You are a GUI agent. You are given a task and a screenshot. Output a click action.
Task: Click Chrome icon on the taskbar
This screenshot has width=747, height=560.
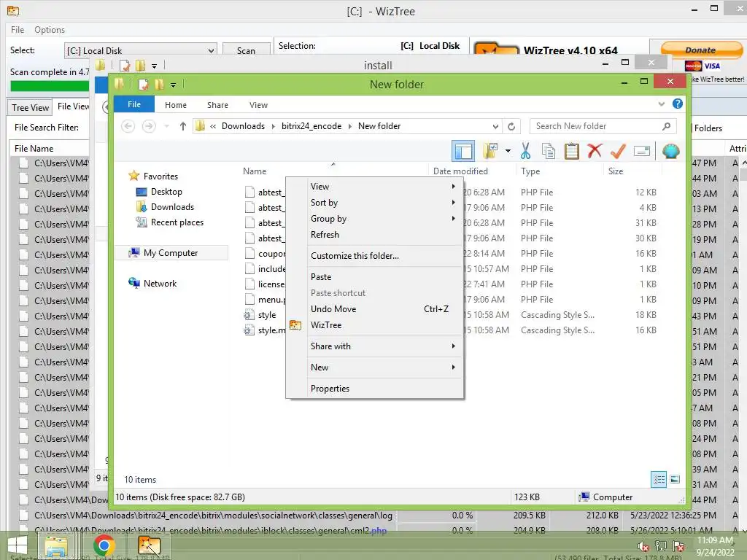(x=104, y=545)
